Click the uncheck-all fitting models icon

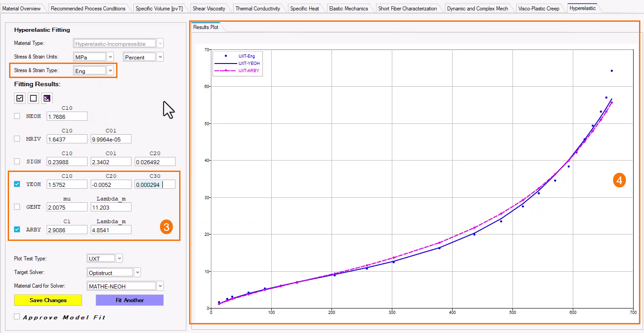[x=33, y=98]
